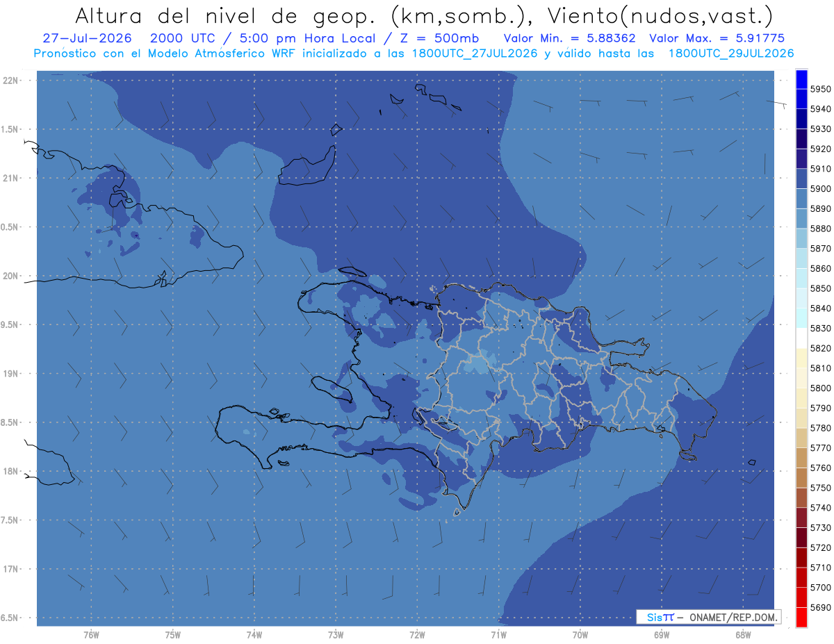Viewport: 834px width, 644px height.
Task: Click the '5910' colorbar label
Action: coord(821,169)
